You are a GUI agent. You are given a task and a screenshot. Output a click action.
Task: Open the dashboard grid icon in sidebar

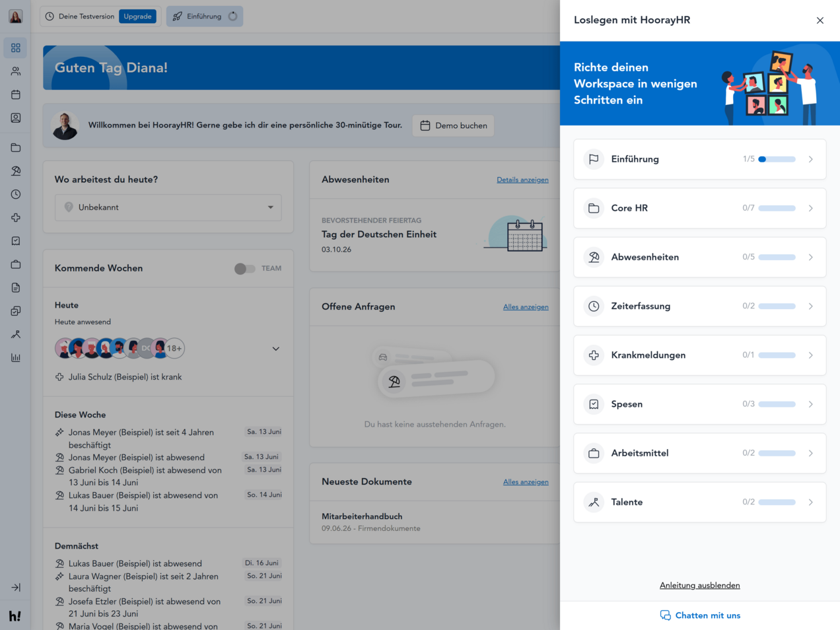[x=16, y=48]
